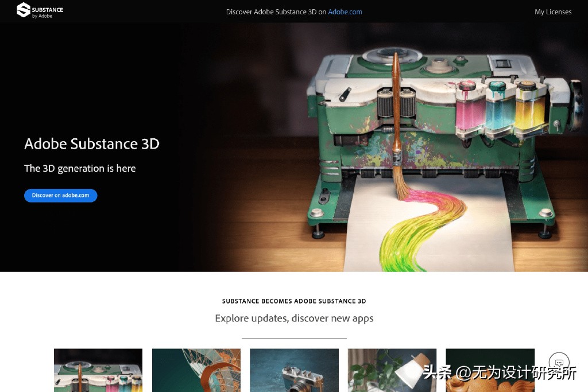Select the vintage camera thumbnail
588x392 pixels.
(x=294, y=370)
